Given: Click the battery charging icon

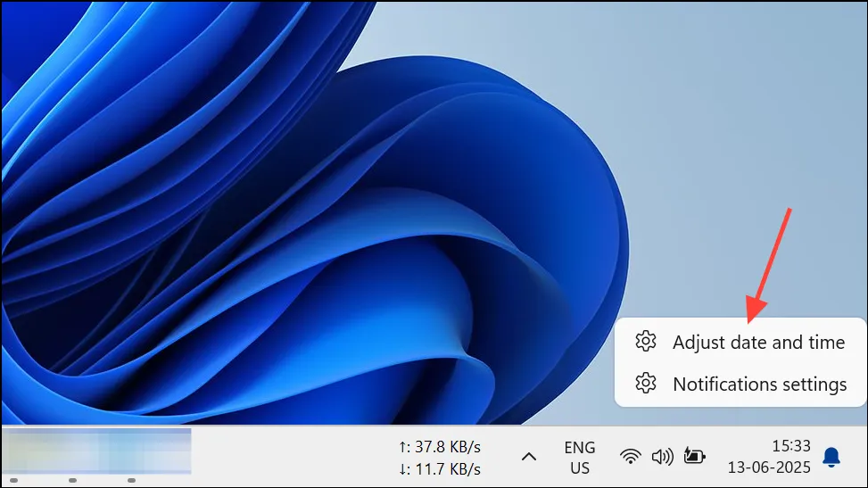Looking at the screenshot, I should coord(694,457).
